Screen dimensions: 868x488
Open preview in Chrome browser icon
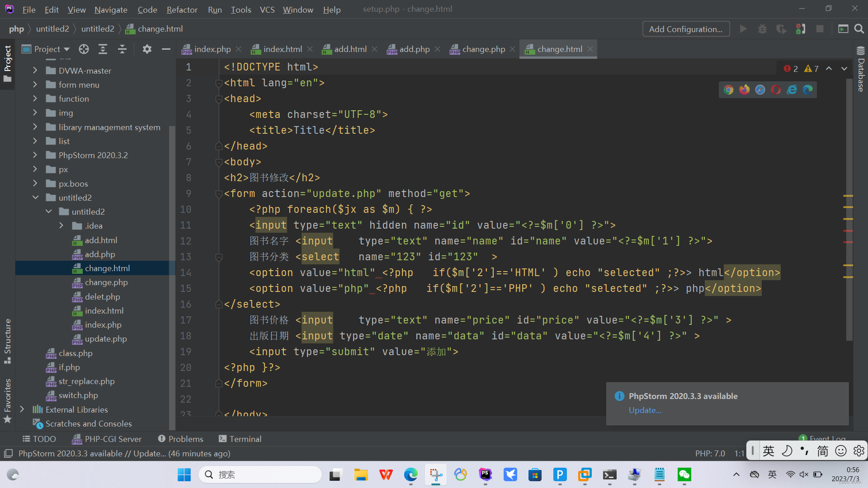pyautogui.click(x=728, y=89)
